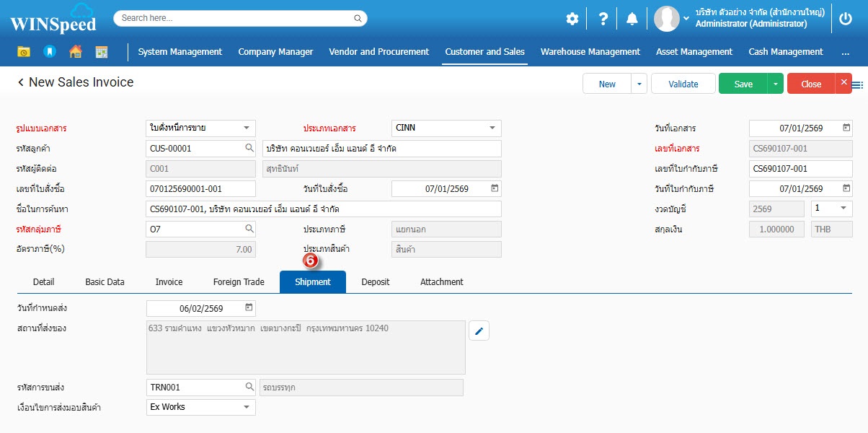Open the calendar grid icon in toolbar
The height and width of the screenshot is (433, 868).
101,52
